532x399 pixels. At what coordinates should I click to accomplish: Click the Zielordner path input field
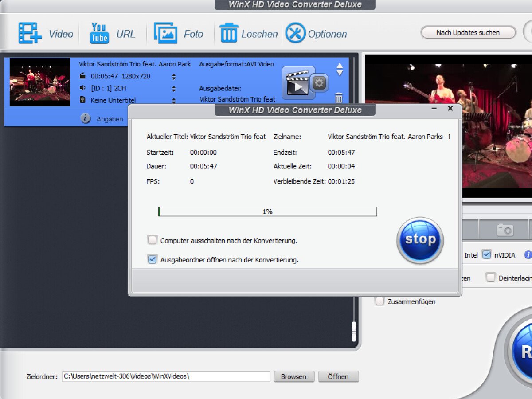click(166, 376)
